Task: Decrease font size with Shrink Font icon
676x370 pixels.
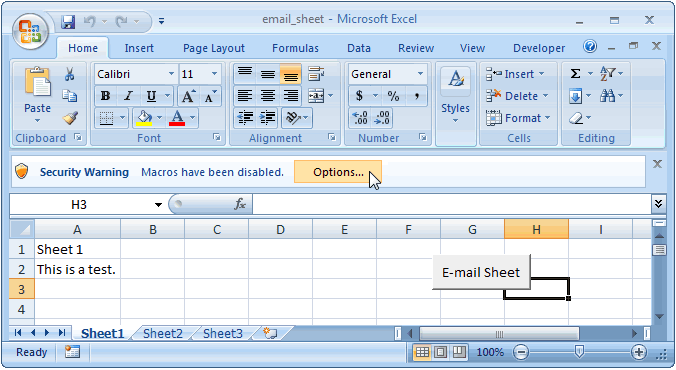Action: pyautogui.click(x=210, y=96)
